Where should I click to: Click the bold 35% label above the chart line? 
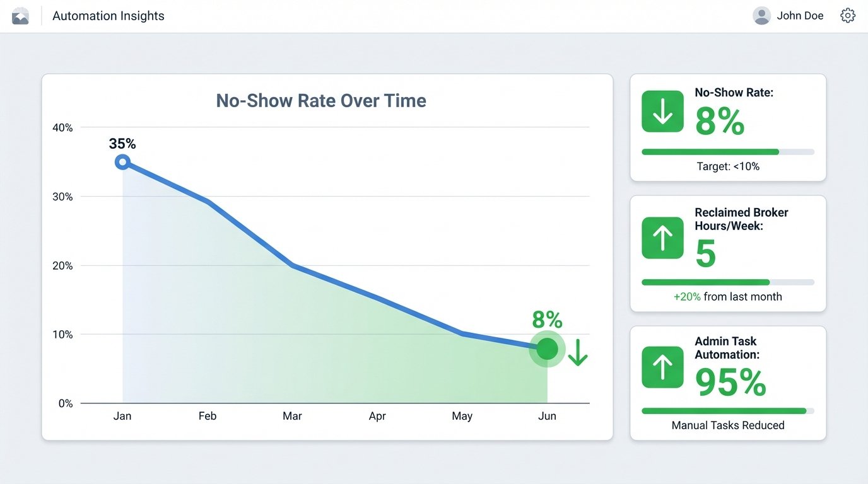(122, 144)
